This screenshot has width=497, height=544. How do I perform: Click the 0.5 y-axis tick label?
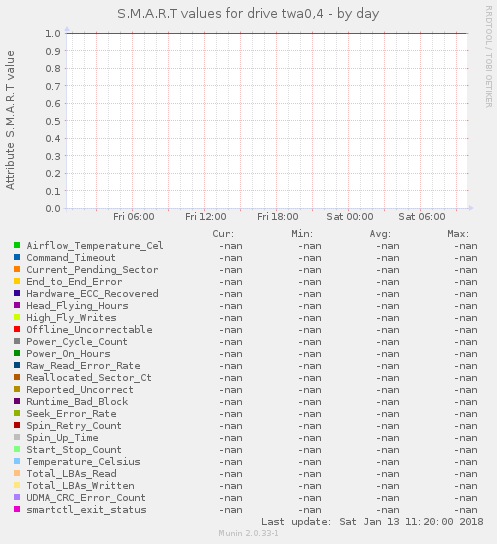(x=53, y=121)
